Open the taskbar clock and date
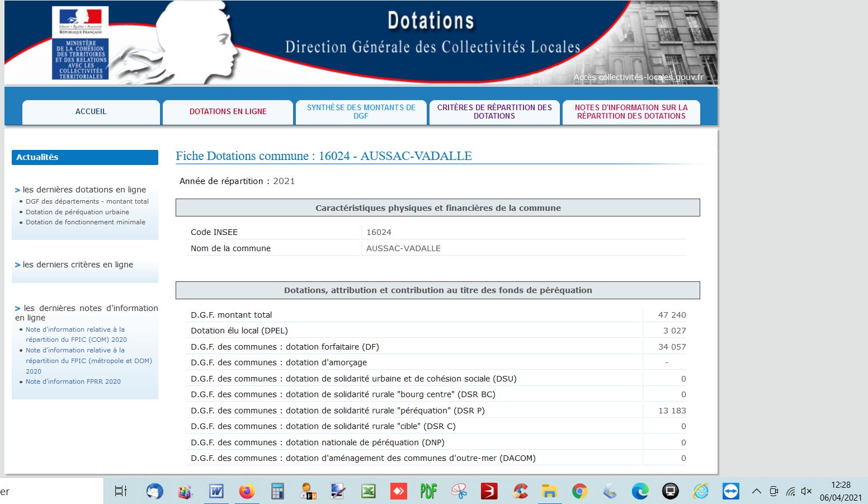 841,491
